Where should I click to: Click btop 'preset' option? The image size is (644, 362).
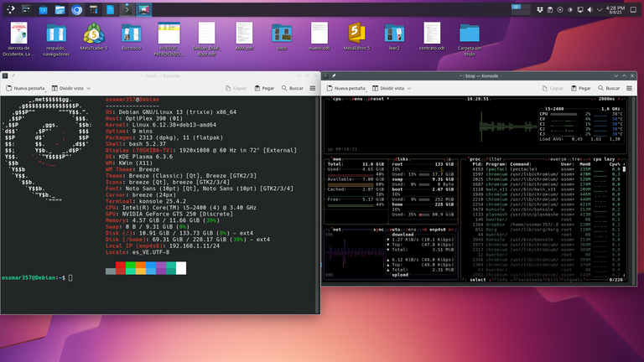tap(376, 99)
